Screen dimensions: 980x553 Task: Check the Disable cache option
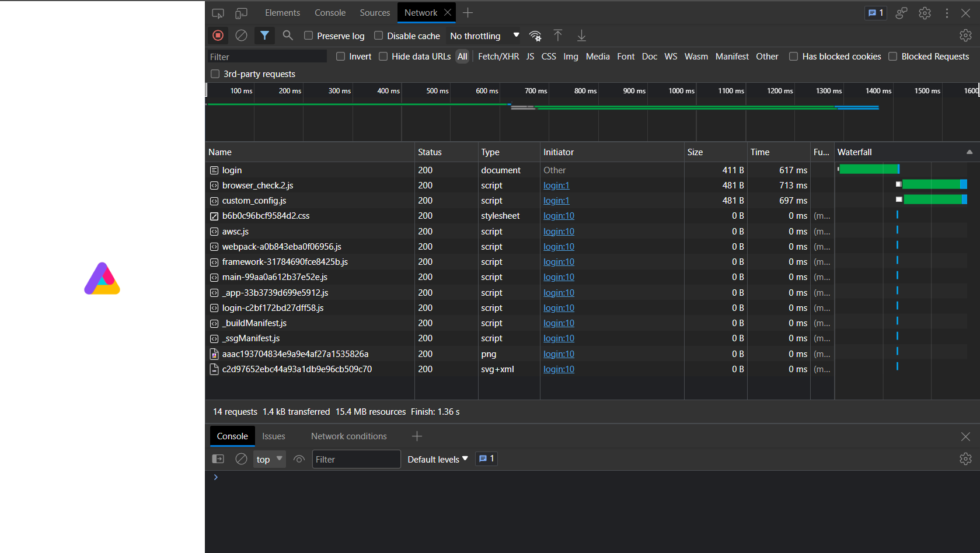pos(379,36)
